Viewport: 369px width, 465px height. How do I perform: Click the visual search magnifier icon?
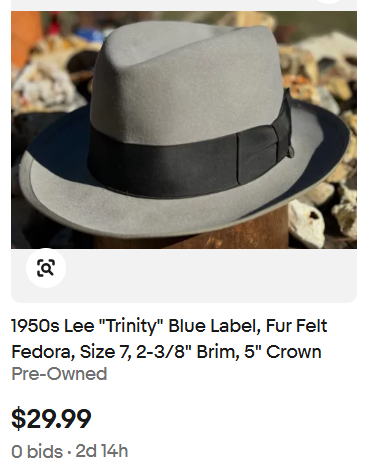click(46, 268)
